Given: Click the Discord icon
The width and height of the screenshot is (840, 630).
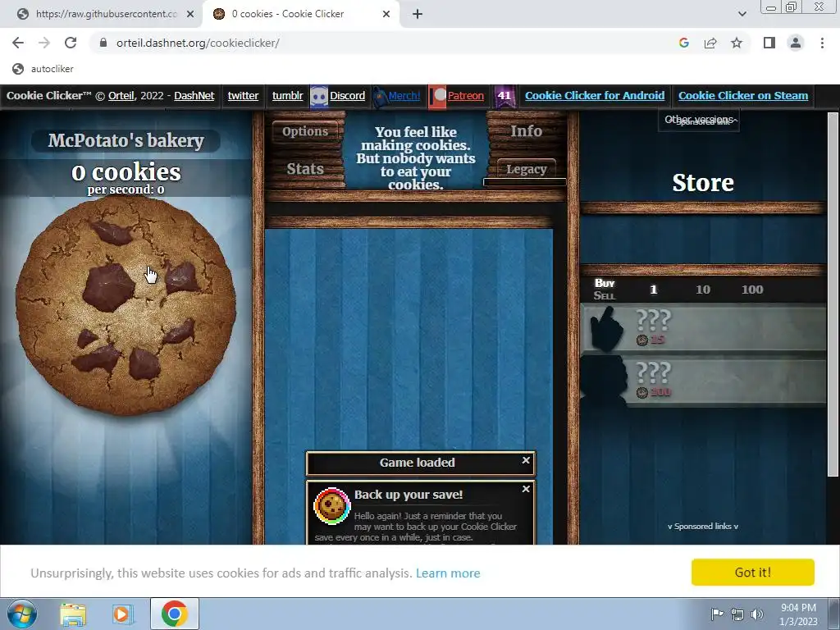Looking at the screenshot, I should (x=319, y=97).
